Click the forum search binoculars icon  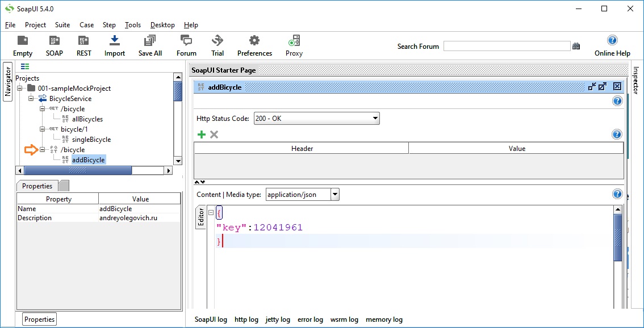pyautogui.click(x=576, y=47)
